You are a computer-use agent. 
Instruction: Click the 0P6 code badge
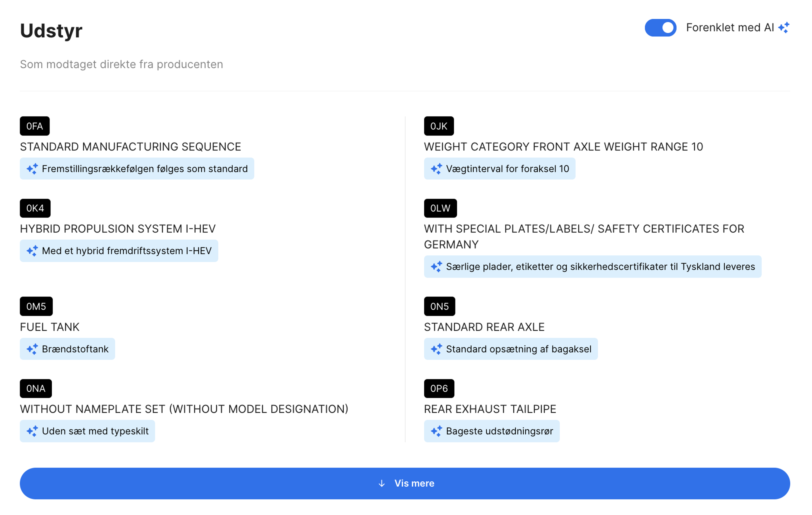(x=439, y=388)
